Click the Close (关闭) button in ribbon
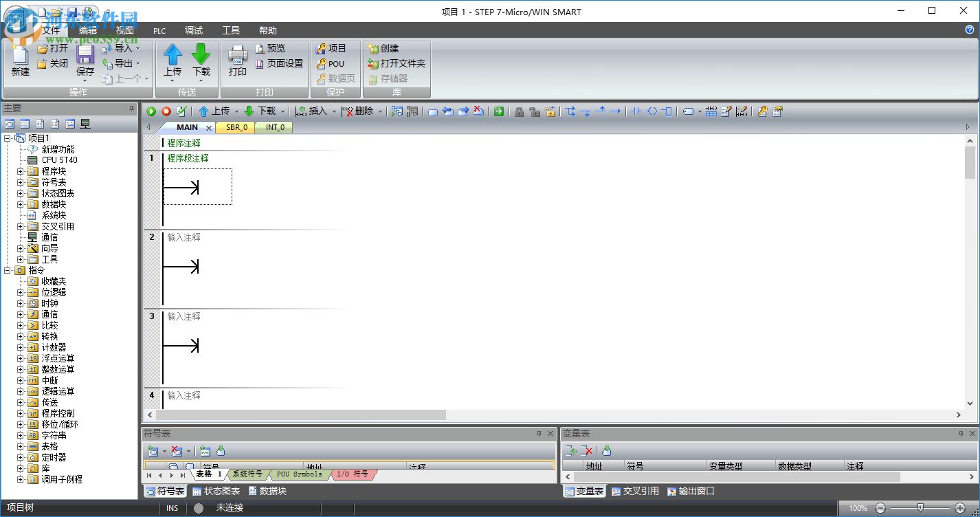Viewport: 980px width, 517px height. click(x=53, y=63)
